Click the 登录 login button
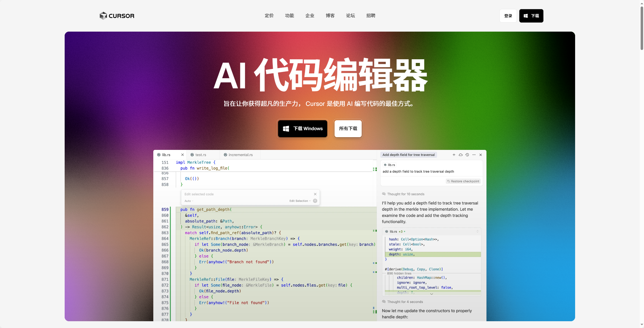This screenshot has height=328, width=644. point(508,16)
